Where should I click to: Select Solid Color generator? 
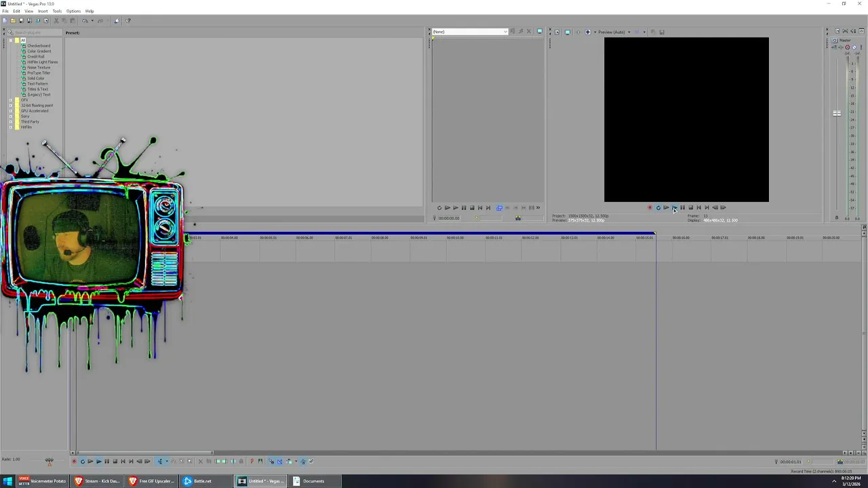(x=36, y=79)
